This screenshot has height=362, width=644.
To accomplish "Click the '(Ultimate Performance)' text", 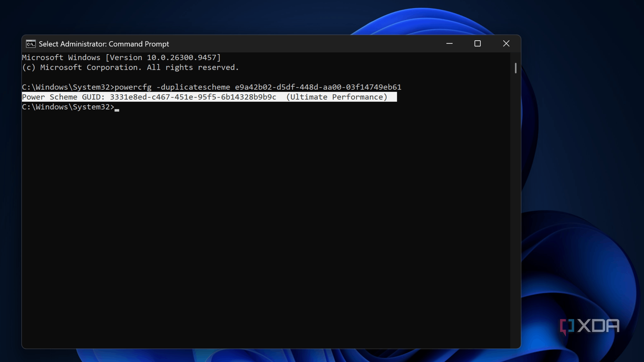I will click(337, 97).
